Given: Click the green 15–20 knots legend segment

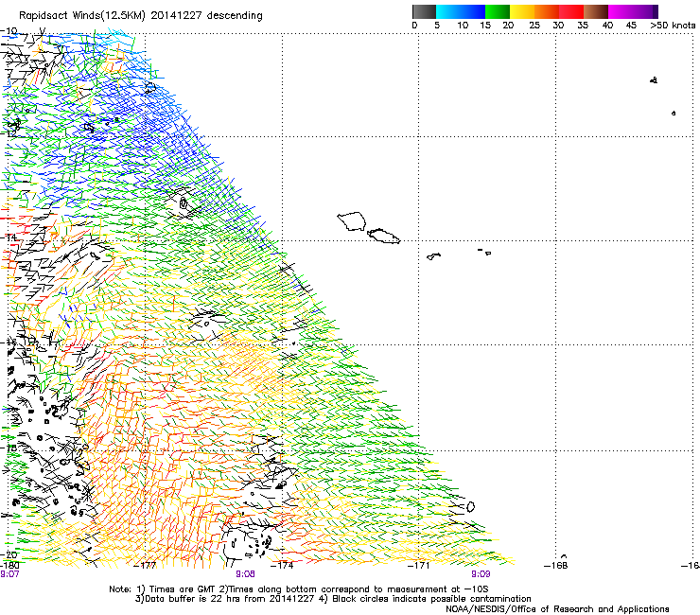Looking at the screenshot, I should point(498,11).
